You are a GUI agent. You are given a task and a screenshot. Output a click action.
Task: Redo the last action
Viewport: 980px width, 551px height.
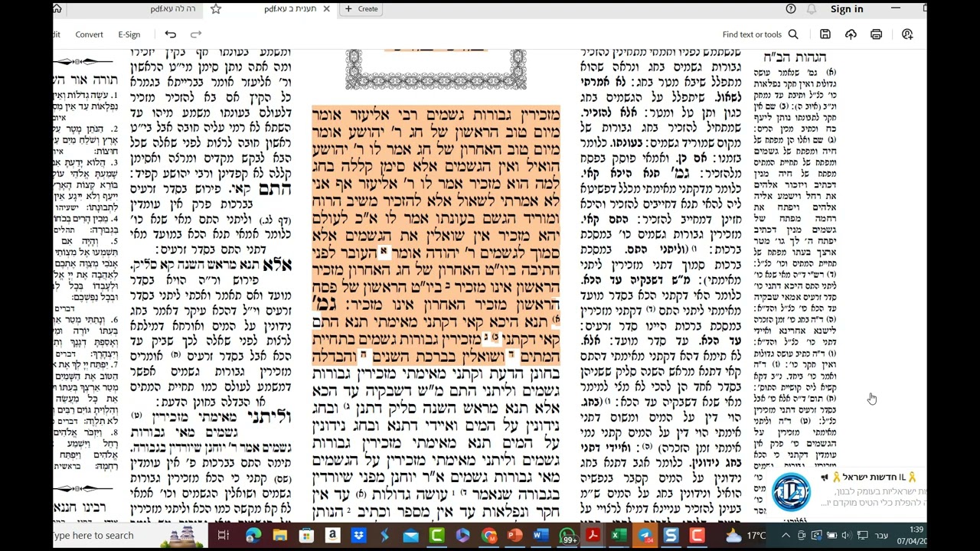(196, 34)
